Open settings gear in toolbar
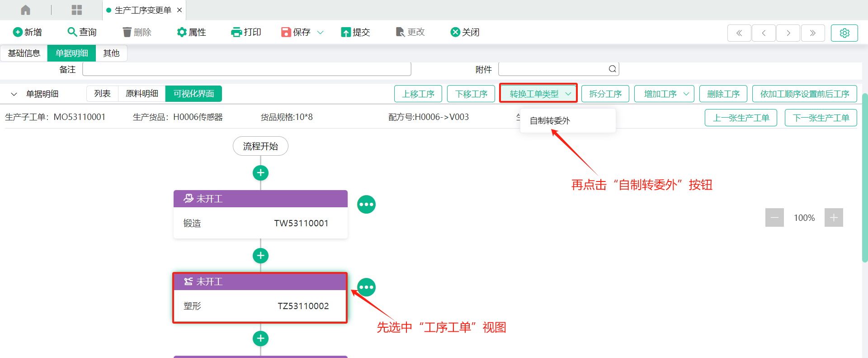 click(844, 33)
